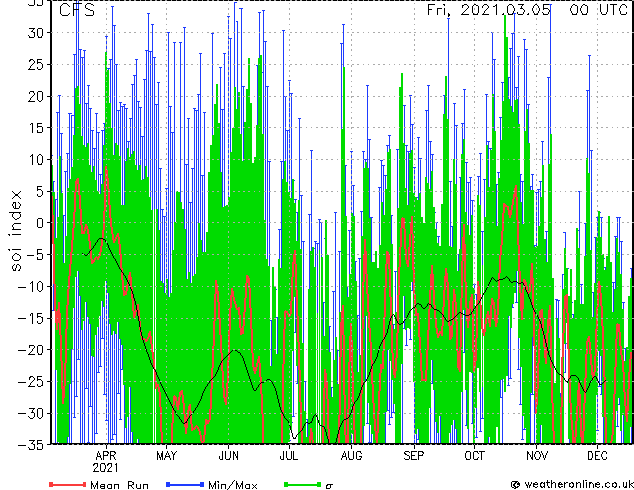The image size is (634, 490).
Task: Click the 'soi index' y-axis title
Action: click(x=16, y=230)
